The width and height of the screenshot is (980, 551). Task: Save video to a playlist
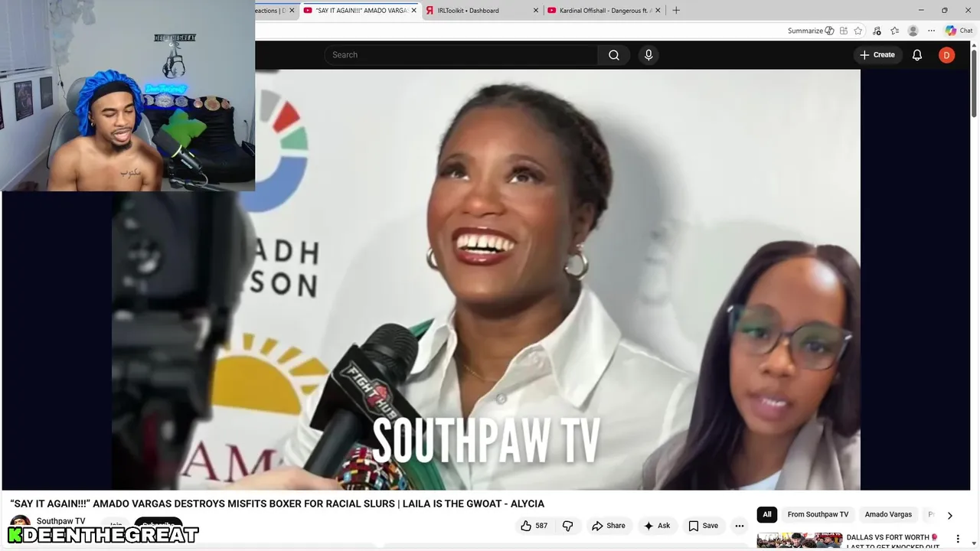pyautogui.click(x=703, y=526)
